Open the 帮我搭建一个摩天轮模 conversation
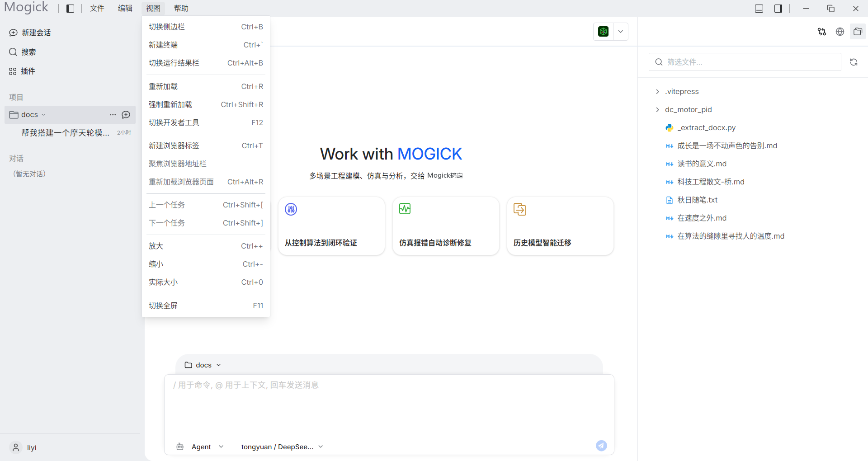This screenshot has height=461, width=868. 70,132
